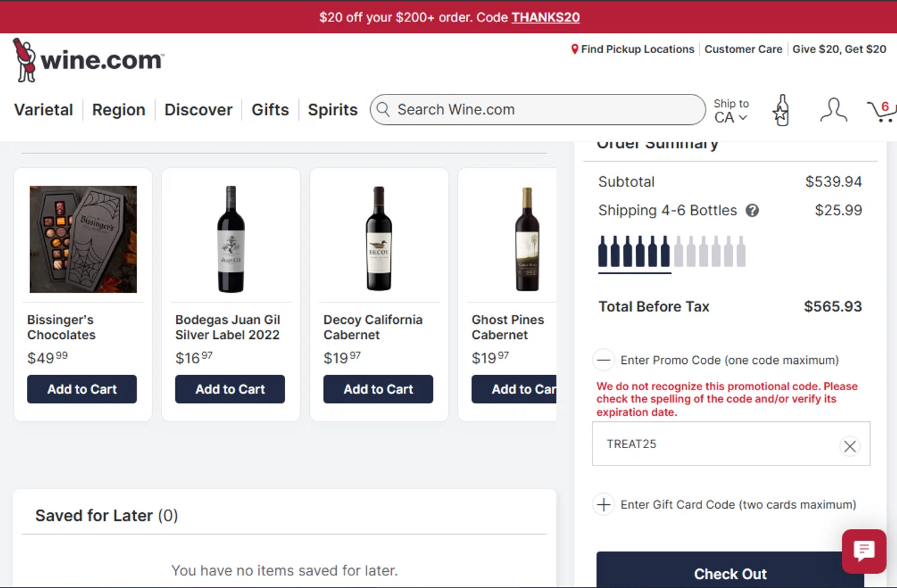The image size is (897, 588).
Task: Click the search magnifier icon
Action: pyautogui.click(x=383, y=109)
